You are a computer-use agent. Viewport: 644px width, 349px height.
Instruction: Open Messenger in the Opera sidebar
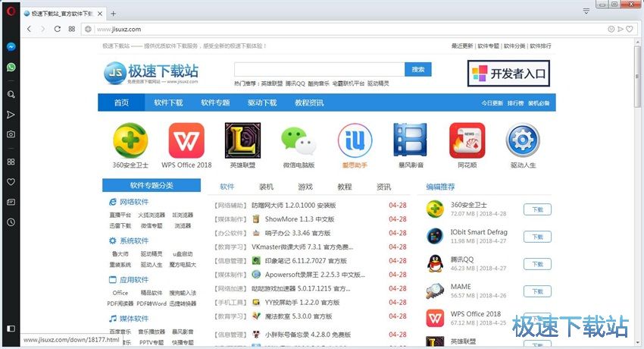pyautogui.click(x=11, y=47)
